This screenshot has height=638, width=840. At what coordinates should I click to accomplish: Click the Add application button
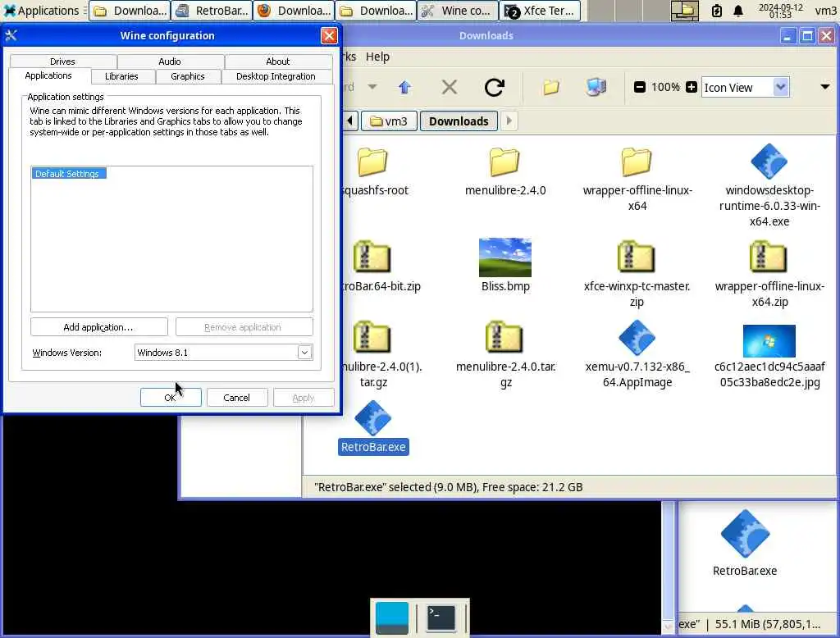click(98, 327)
